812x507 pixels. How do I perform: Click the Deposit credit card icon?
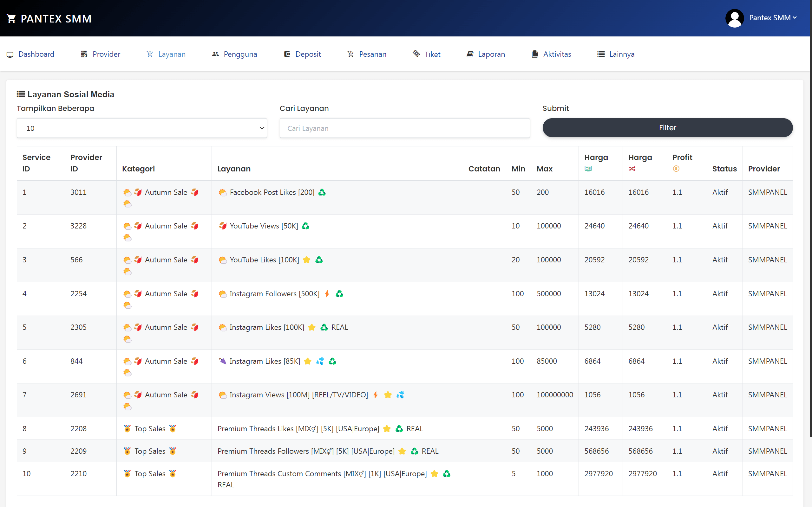coord(287,54)
